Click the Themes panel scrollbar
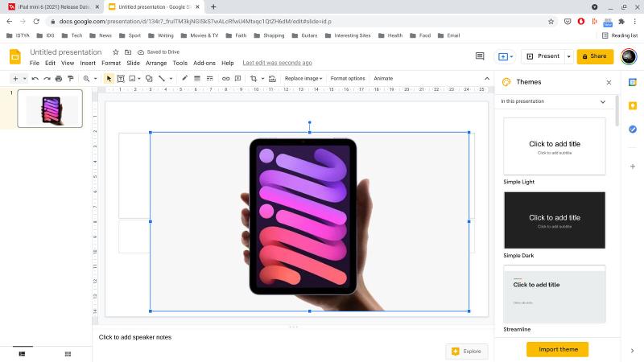 point(617,111)
